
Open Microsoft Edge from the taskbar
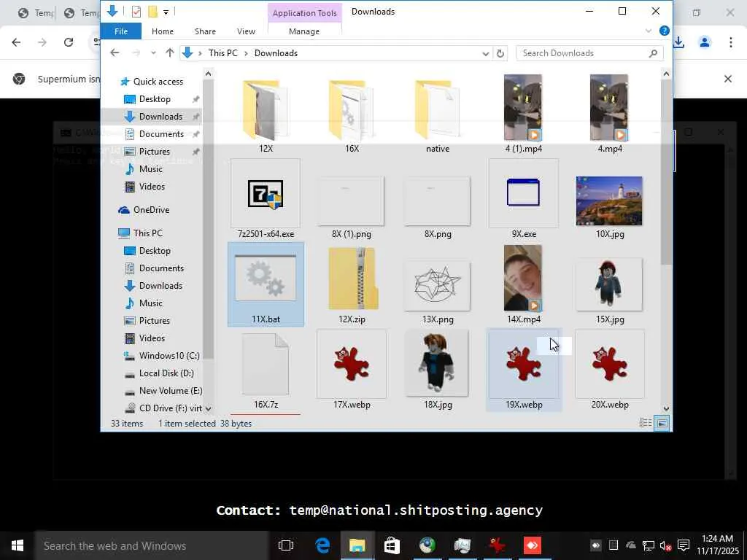[x=322, y=545]
